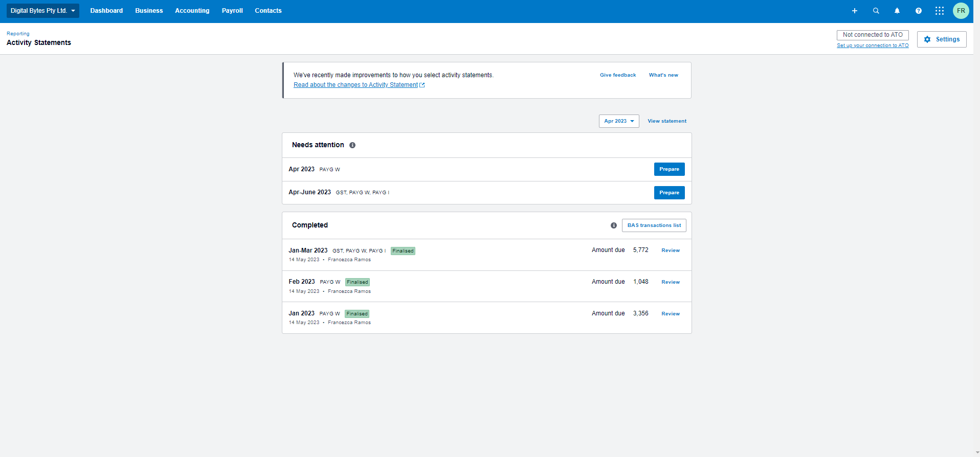Click What's new
This screenshot has width=980, height=457.
click(x=663, y=75)
